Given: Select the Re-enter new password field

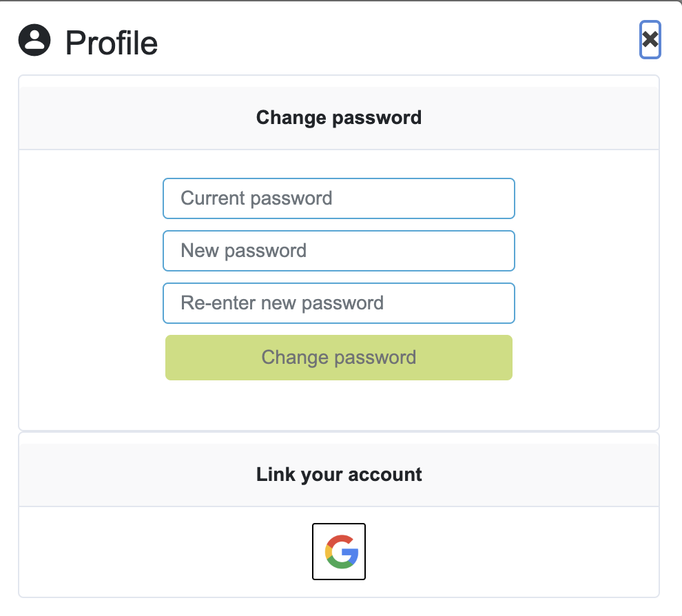Looking at the screenshot, I should (x=339, y=303).
